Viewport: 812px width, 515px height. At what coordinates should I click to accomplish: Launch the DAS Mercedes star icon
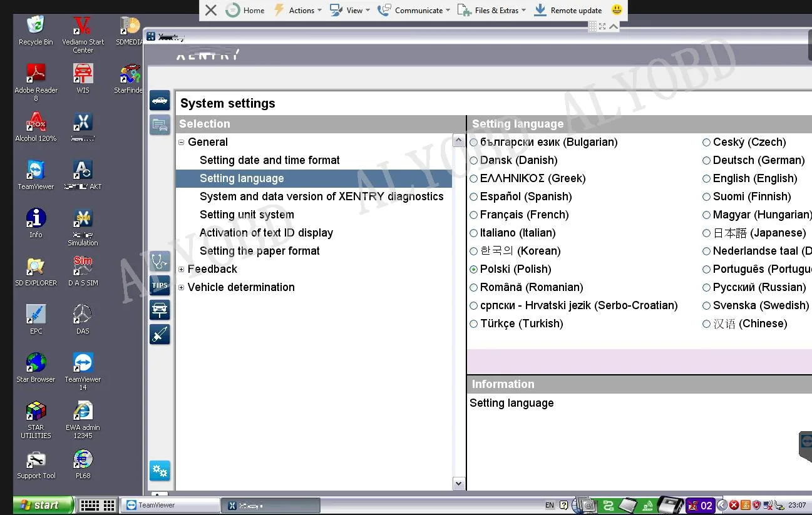(x=83, y=320)
